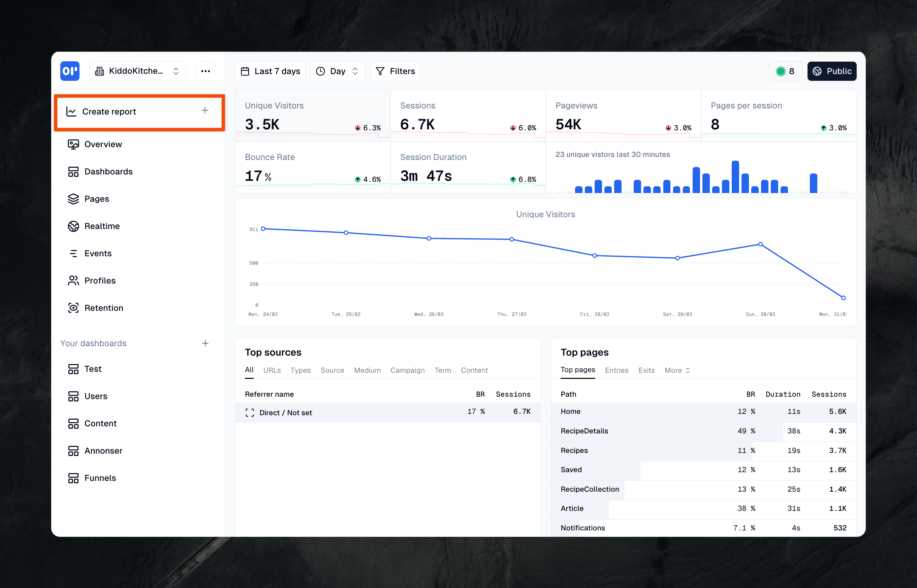Open the More sorting dropdown in Top pages
The image size is (917, 588).
click(x=676, y=370)
